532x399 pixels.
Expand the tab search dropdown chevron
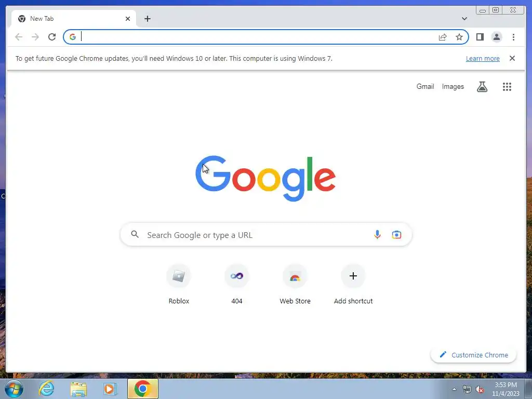click(464, 19)
